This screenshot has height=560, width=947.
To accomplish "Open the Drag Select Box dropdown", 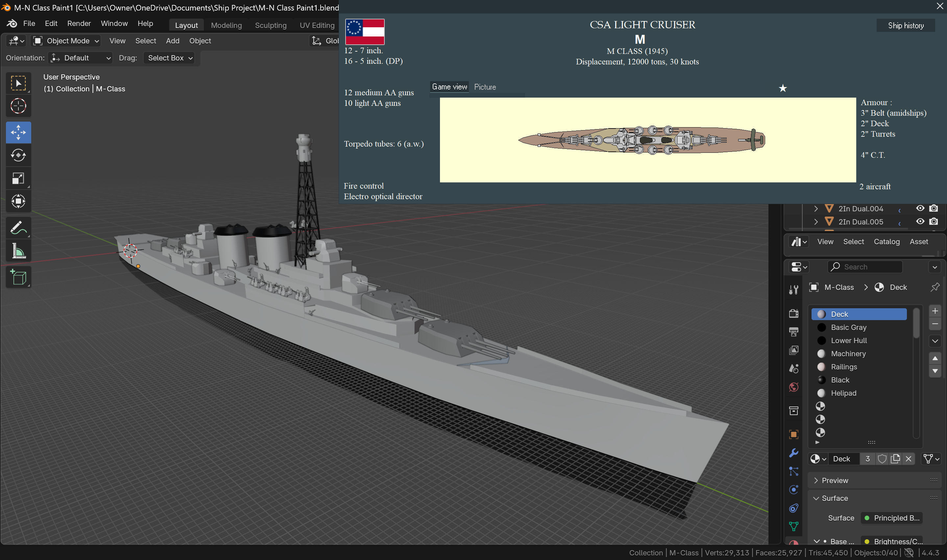I will [169, 58].
